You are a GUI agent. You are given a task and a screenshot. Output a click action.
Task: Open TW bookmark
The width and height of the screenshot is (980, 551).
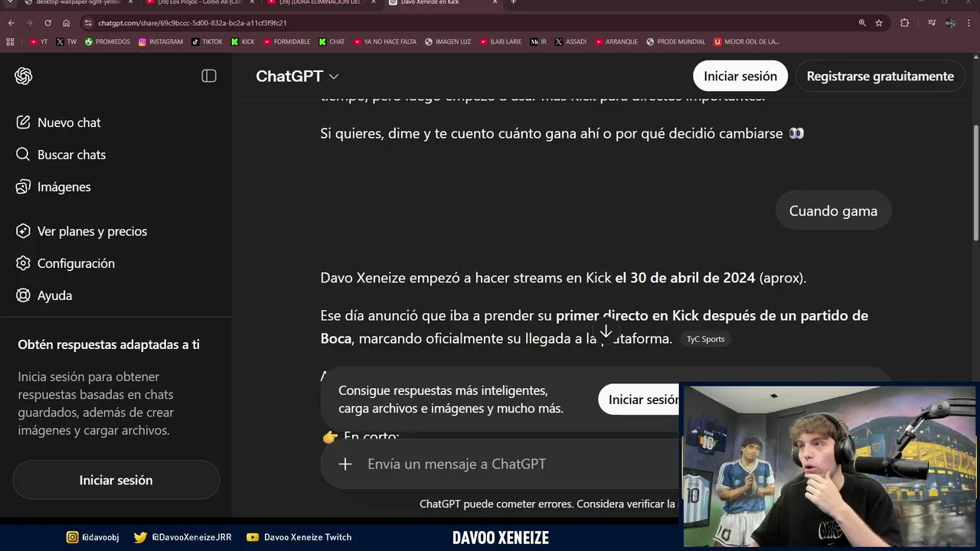pos(67,41)
